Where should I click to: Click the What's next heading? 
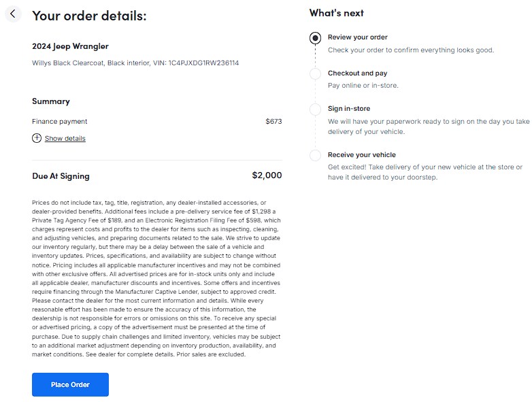336,13
